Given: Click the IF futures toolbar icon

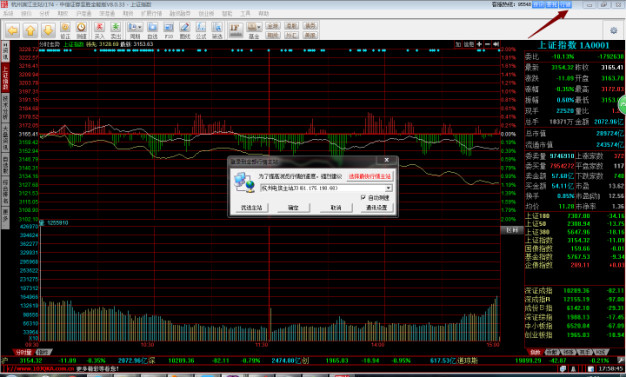Looking at the screenshot, I should [235, 29].
